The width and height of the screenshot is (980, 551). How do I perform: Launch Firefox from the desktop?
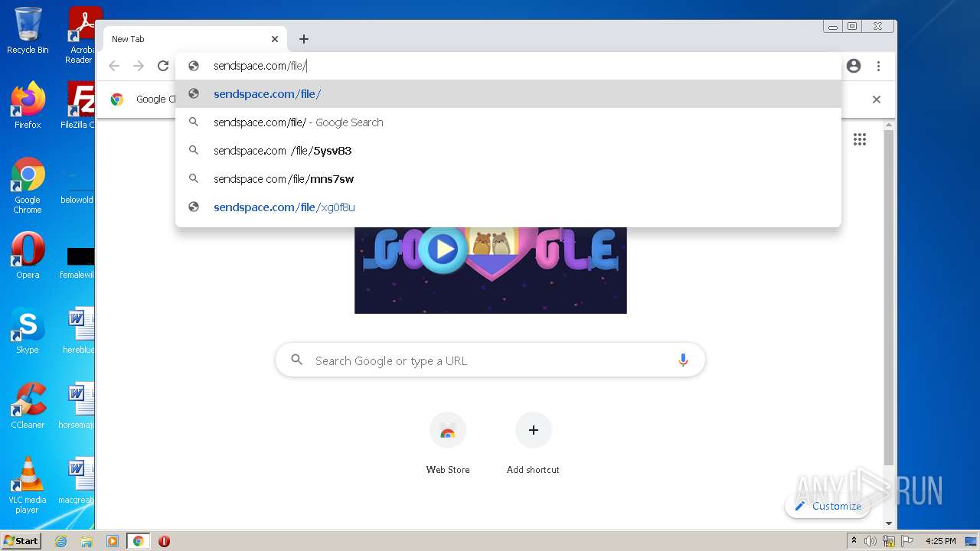click(28, 105)
